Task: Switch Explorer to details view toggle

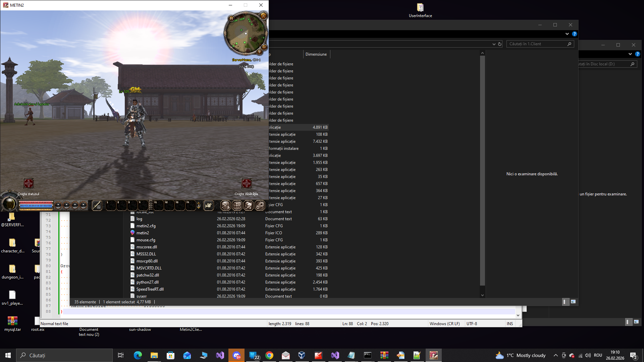Action: (565, 302)
